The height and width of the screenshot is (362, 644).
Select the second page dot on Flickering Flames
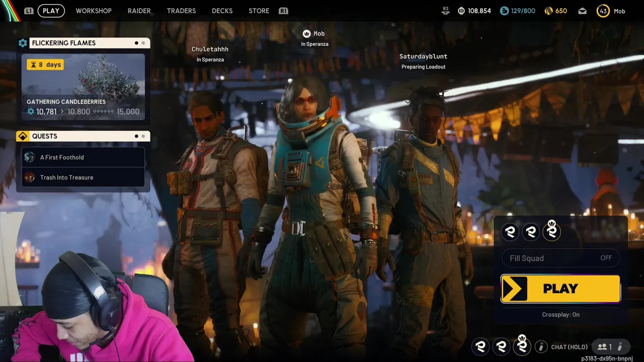[143, 43]
